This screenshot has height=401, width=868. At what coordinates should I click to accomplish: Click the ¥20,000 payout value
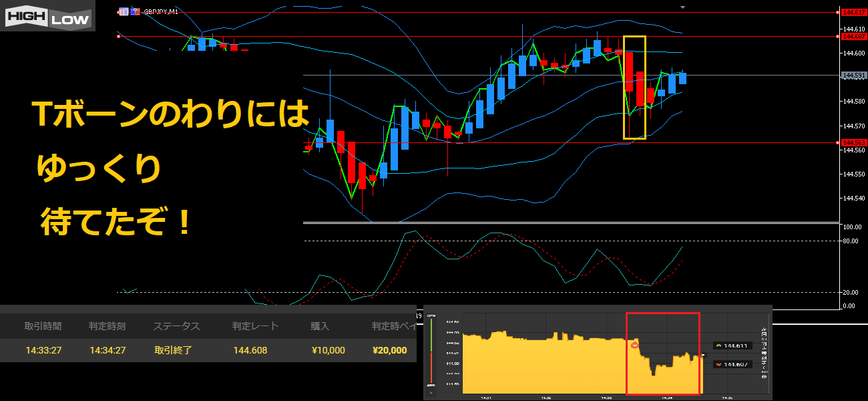[x=389, y=350]
